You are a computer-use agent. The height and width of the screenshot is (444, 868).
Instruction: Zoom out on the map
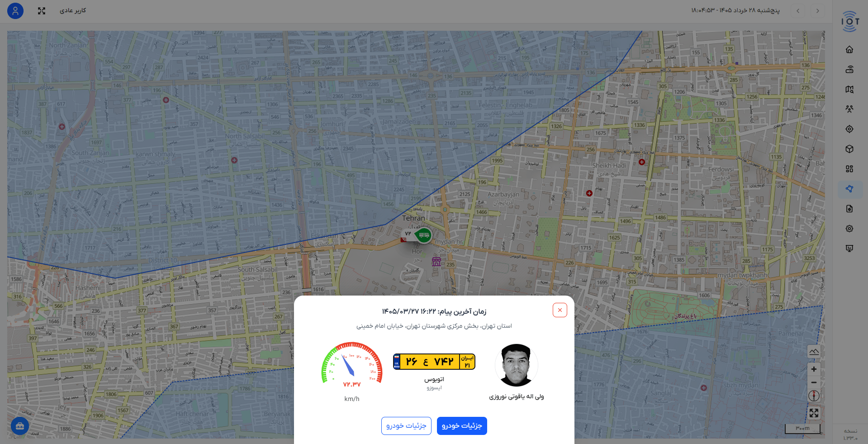814,382
